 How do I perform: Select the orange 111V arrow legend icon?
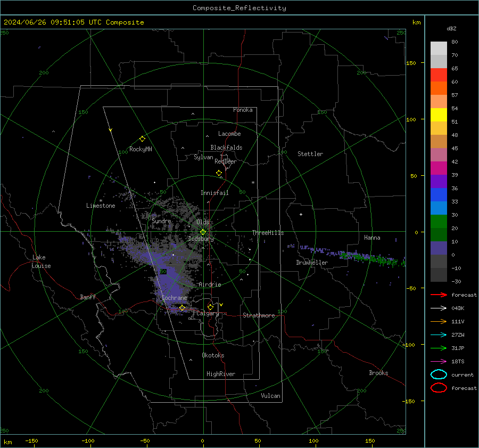[439, 321]
